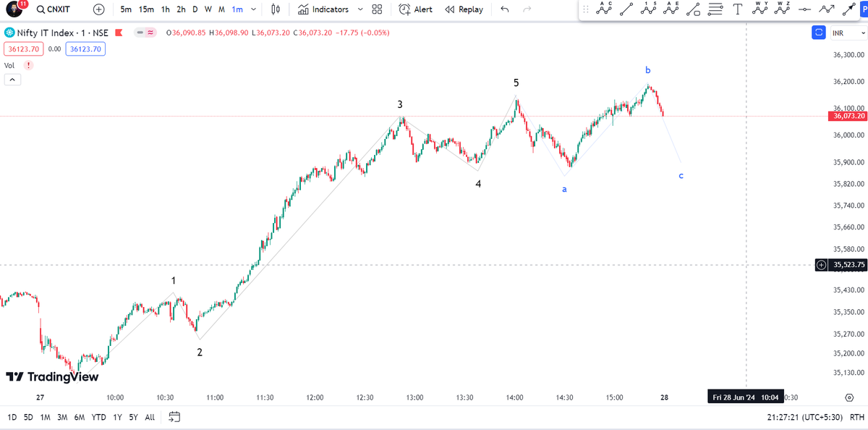Select the blue wave label b
Screen dimensions: 868x430
coord(648,70)
